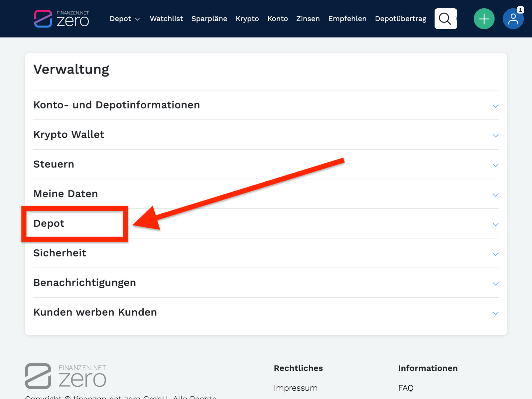Click the notification badge showing 1

coord(519,10)
